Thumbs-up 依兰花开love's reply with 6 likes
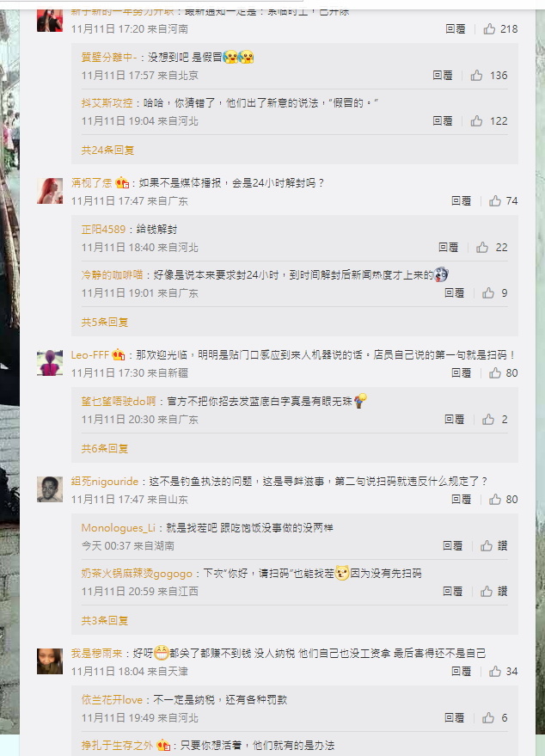 [x=488, y=718]
